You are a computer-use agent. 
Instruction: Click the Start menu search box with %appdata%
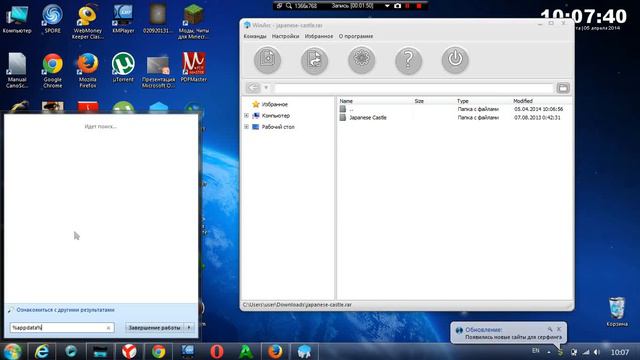pos(62,328)
